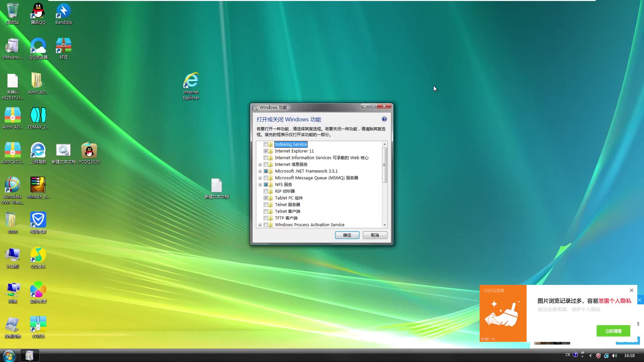Open QQ音乐 from the desktop

38,255
